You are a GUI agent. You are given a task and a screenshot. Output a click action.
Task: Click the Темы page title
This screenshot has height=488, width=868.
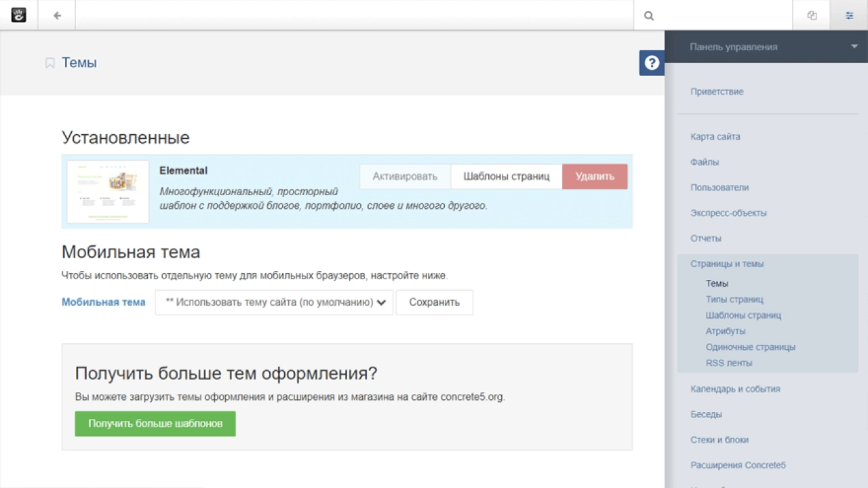(79, 63)
